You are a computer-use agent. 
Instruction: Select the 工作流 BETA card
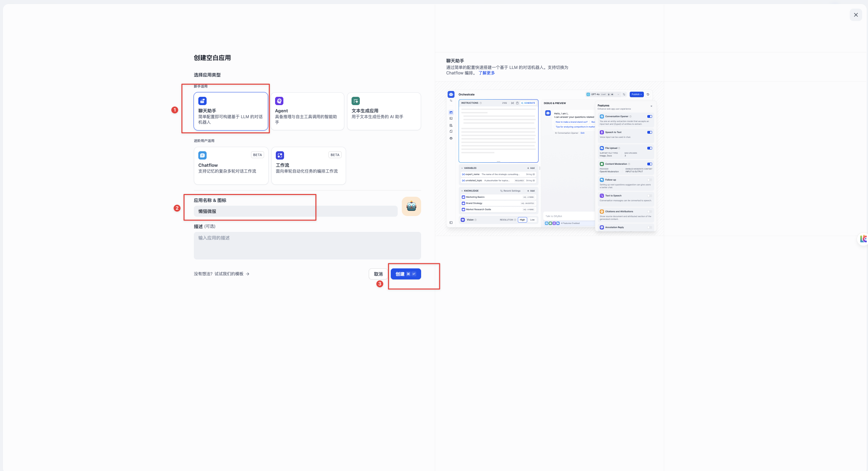tap(308, 166)
